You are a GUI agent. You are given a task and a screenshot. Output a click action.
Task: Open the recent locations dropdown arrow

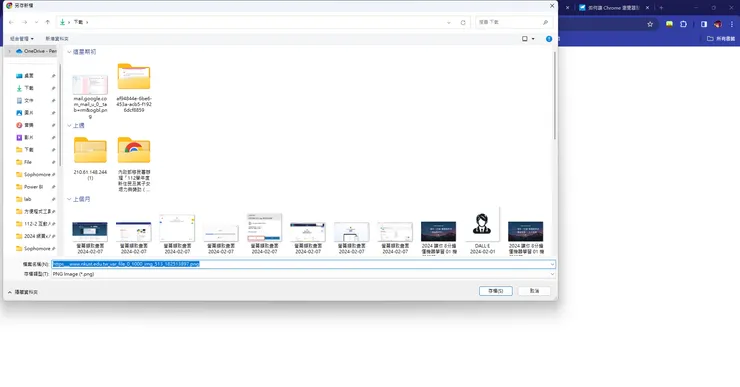36,22
